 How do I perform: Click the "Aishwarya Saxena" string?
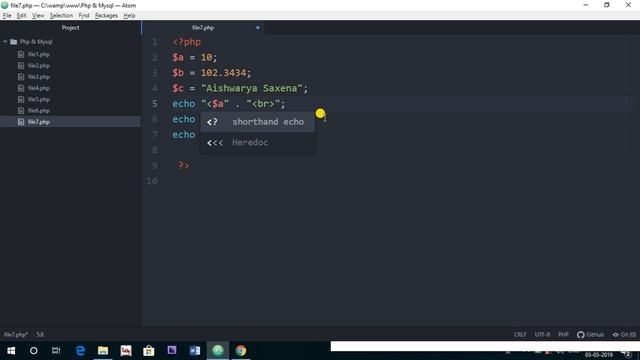click(x=251, y=88)
